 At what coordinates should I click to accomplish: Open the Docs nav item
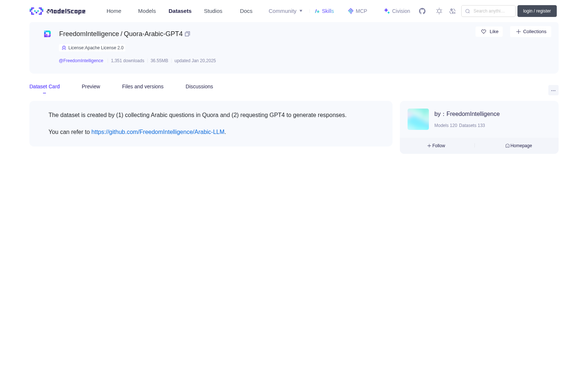246,11
